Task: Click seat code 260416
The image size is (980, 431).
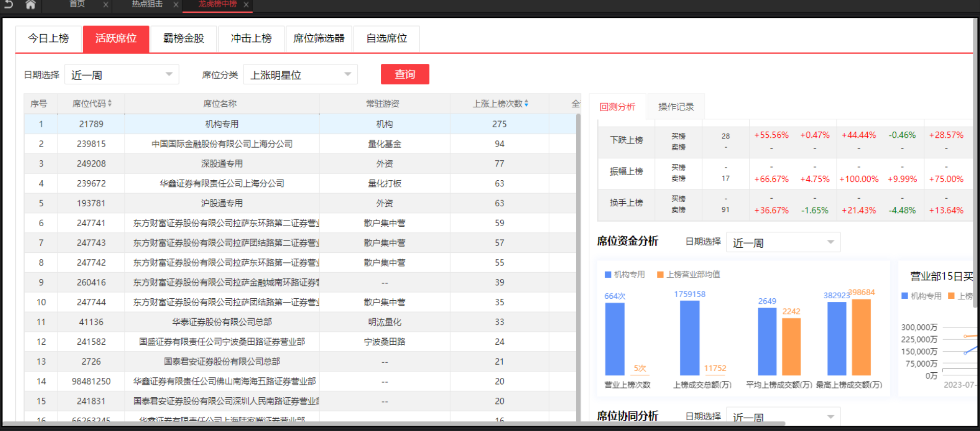Action: pyautogui.click(x=91, y=282)
